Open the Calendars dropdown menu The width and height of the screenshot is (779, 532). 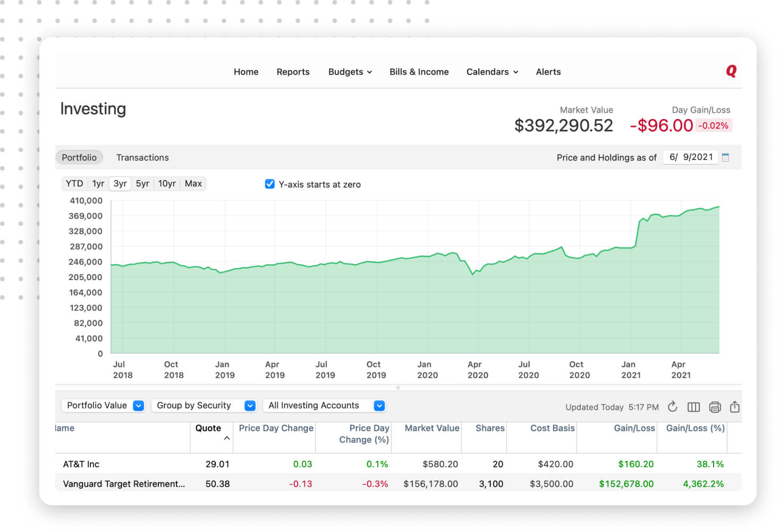pyautogui.click(x=492, y=72)
